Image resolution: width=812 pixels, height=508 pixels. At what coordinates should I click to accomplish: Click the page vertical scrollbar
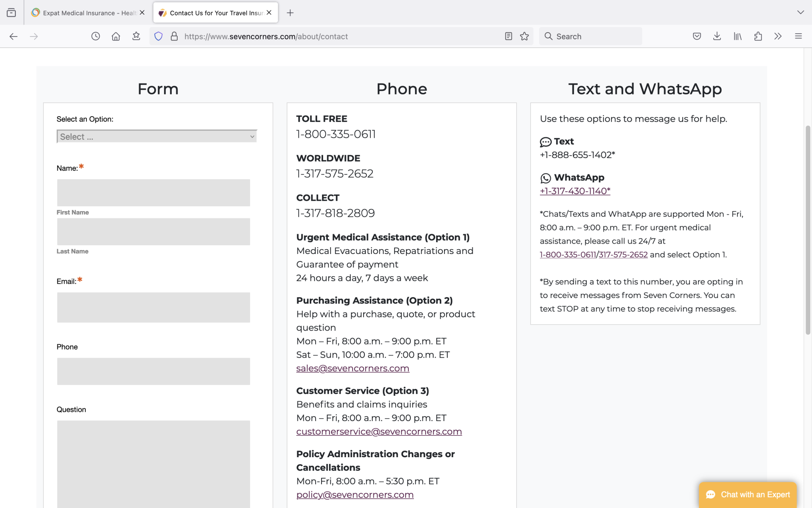coord(808,230)
